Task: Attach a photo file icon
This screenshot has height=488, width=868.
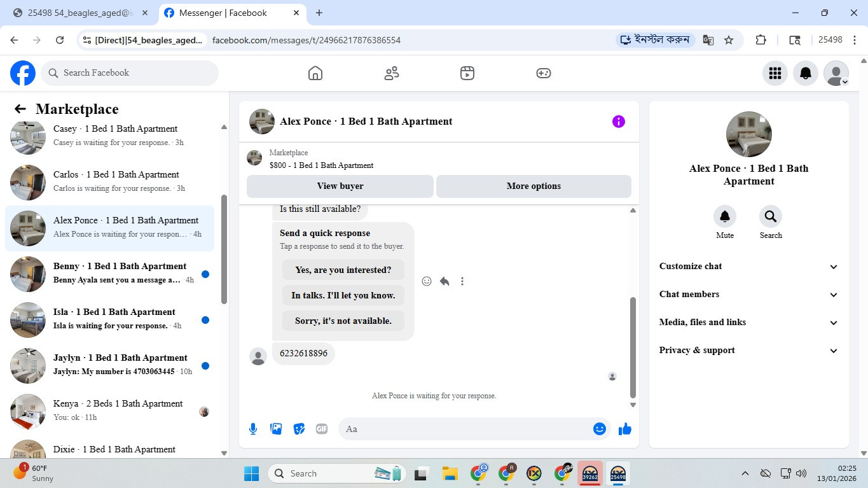Action: [276, 429]
